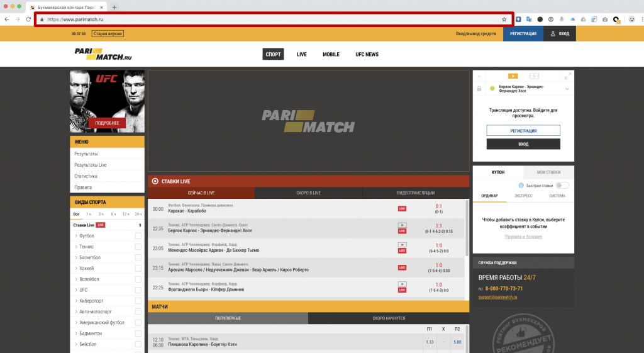The width and height of the screenshot is (644, 353).
Task: Go back with the browser back arrow
Action: (6, 20)
